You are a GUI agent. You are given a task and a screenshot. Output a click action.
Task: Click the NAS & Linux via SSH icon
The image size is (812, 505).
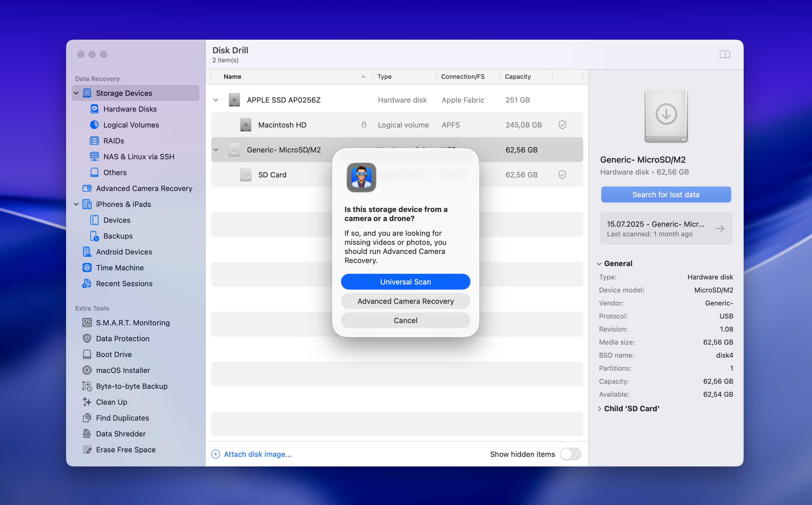coord(94,156)
